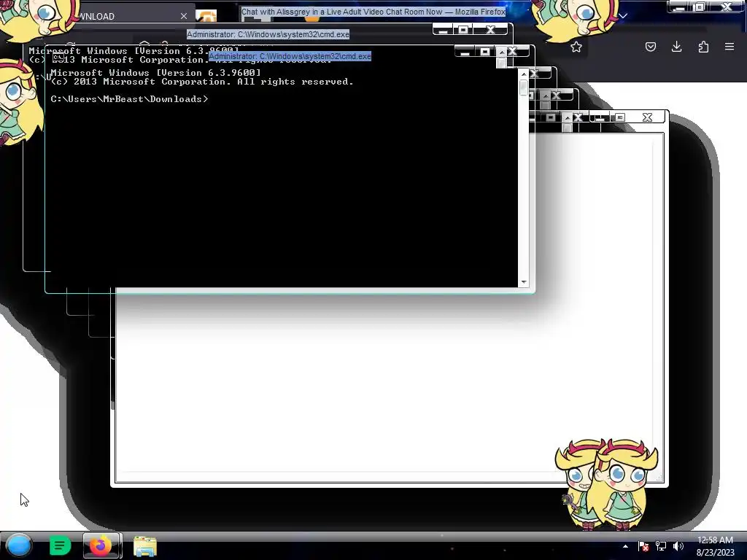Maximize the front cmd window
This screenshot has height=560, width=747.
pos(485,52)
